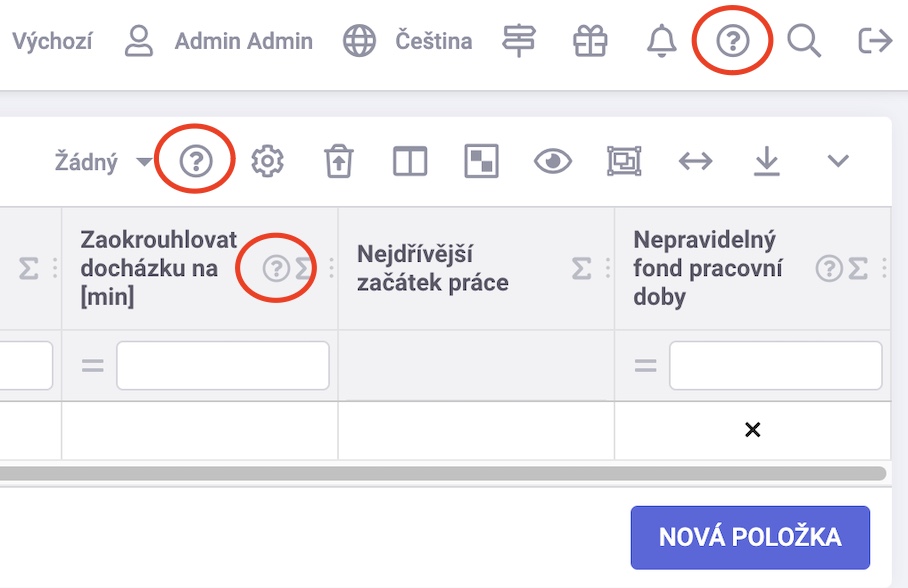This screenshot has height=588, width=908.
Task: Click the horizontal double-arrow width icon
Action: (695, 161)
